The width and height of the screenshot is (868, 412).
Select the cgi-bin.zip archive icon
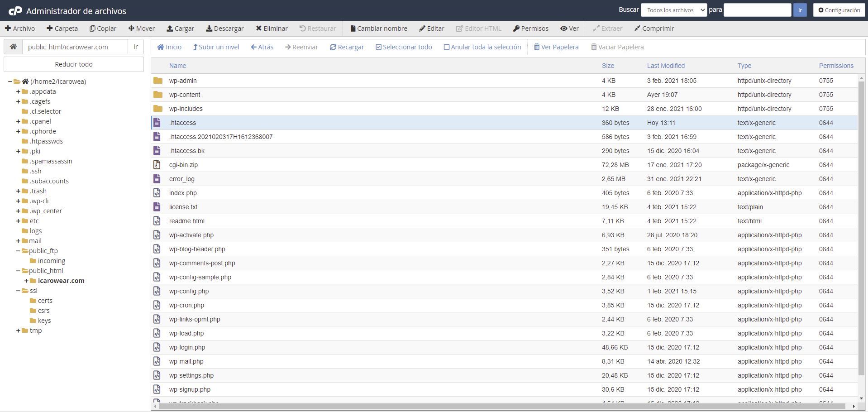point(157,165)
